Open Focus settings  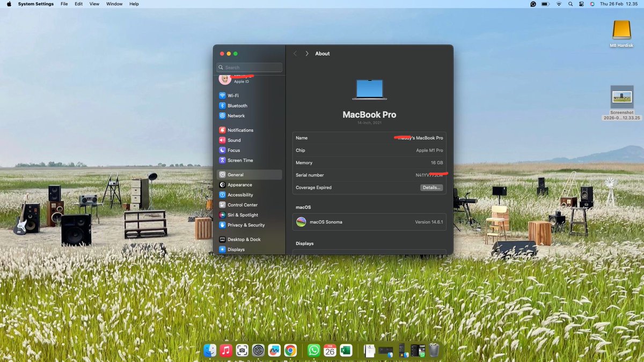(x=249, y=150)
